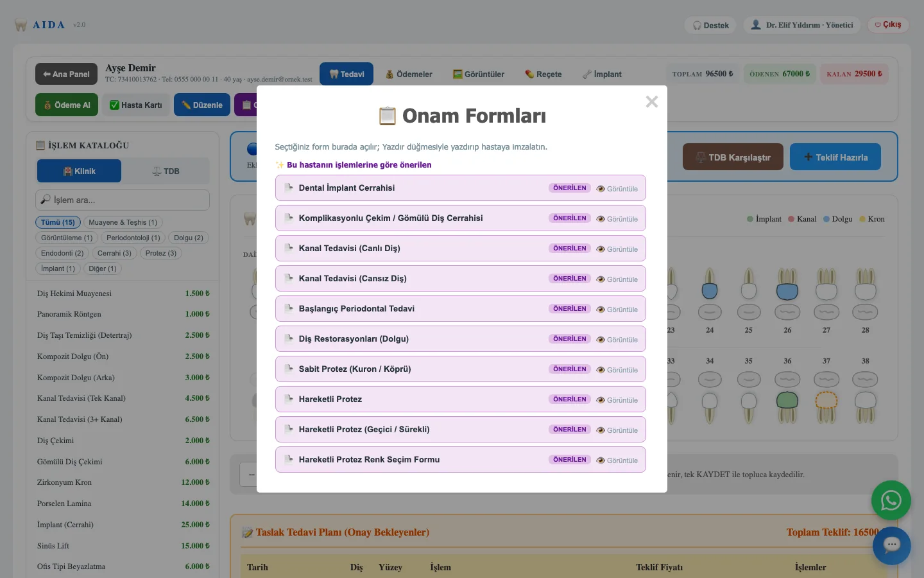View the Hareketli Protez form

pyautogui.click(x=617, y=400)
